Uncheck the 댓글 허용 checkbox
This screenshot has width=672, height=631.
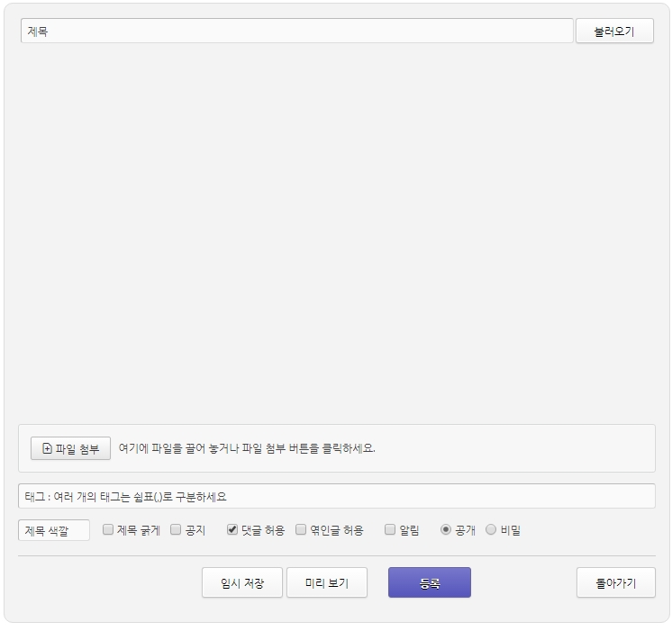[x=232, y=530]
